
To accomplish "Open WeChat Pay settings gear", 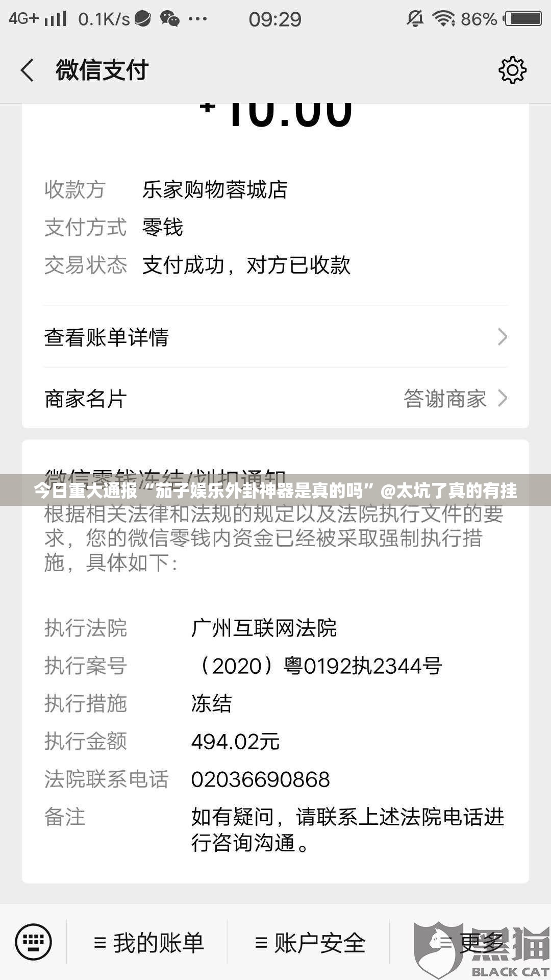I will [512, 70].
